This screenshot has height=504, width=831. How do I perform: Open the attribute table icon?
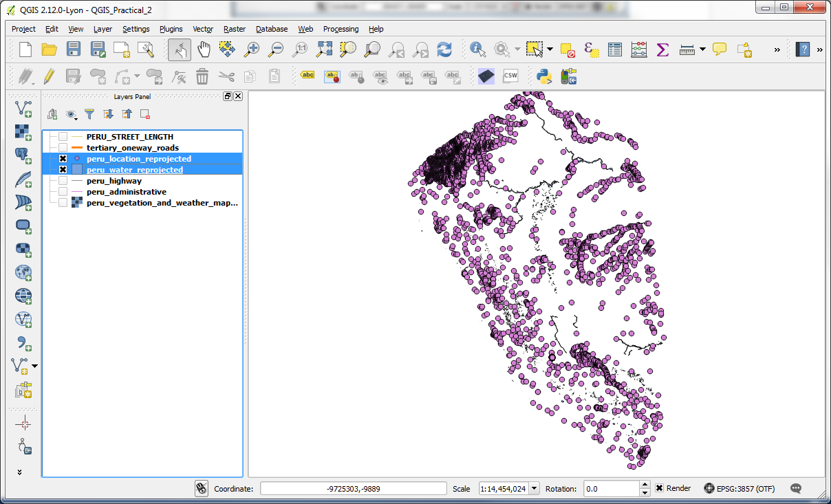tap(615, 50)
